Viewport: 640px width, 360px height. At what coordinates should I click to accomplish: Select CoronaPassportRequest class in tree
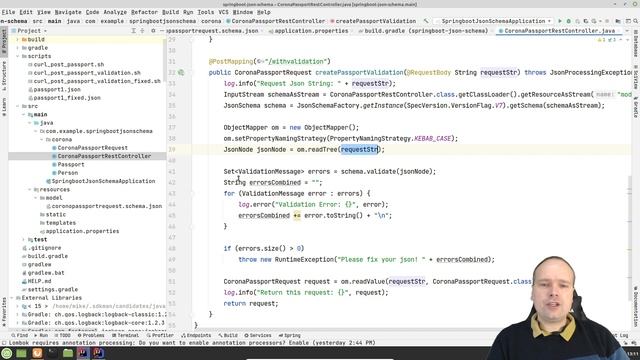click(92, 148)
